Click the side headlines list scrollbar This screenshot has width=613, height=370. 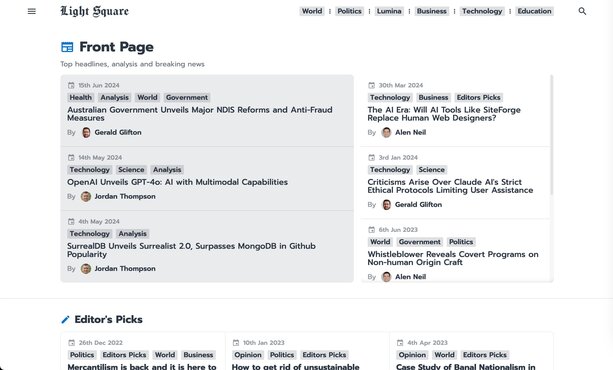click(x=552, y=135)
